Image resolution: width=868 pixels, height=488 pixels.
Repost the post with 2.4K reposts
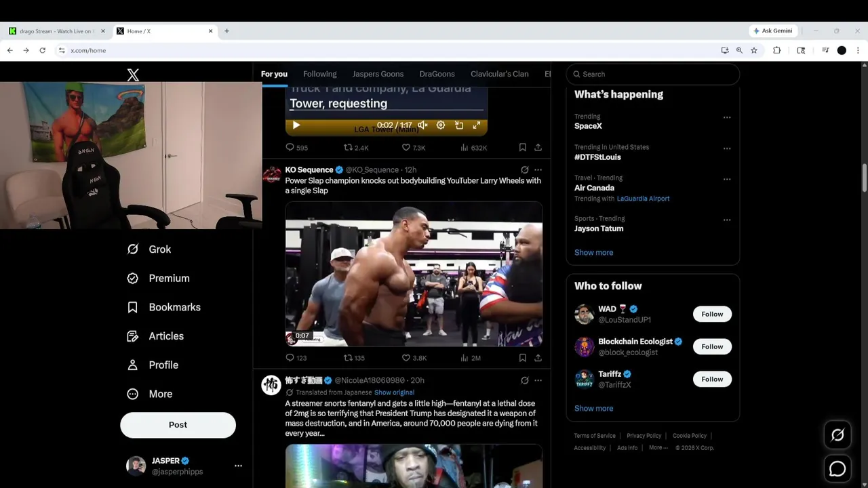pos(356,148)
